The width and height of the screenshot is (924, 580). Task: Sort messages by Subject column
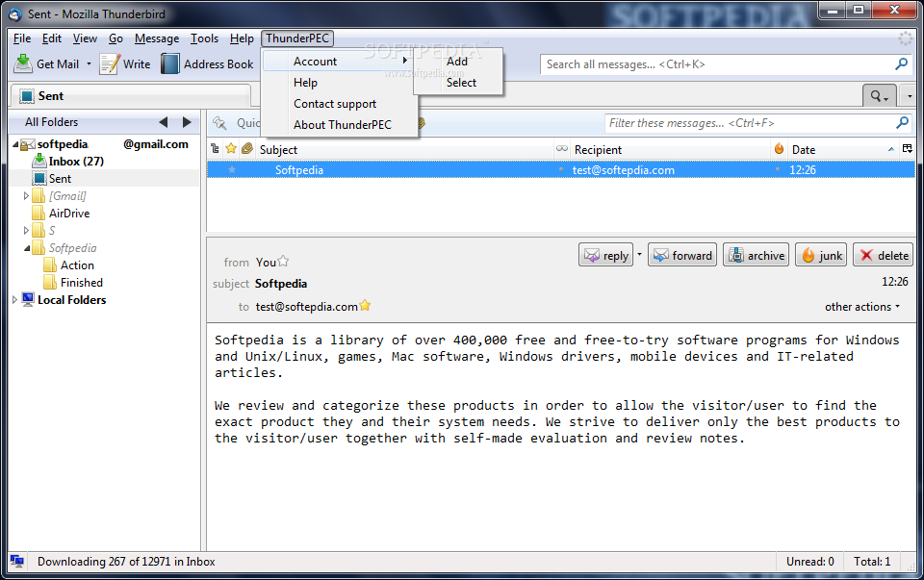(404, 149)
